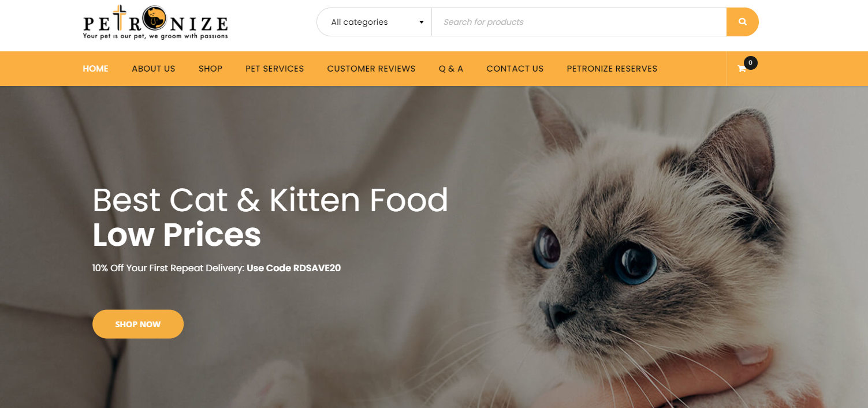This screenshot has height=408, width=868.
Task: Go to the Home menu item
Action: 95,69
